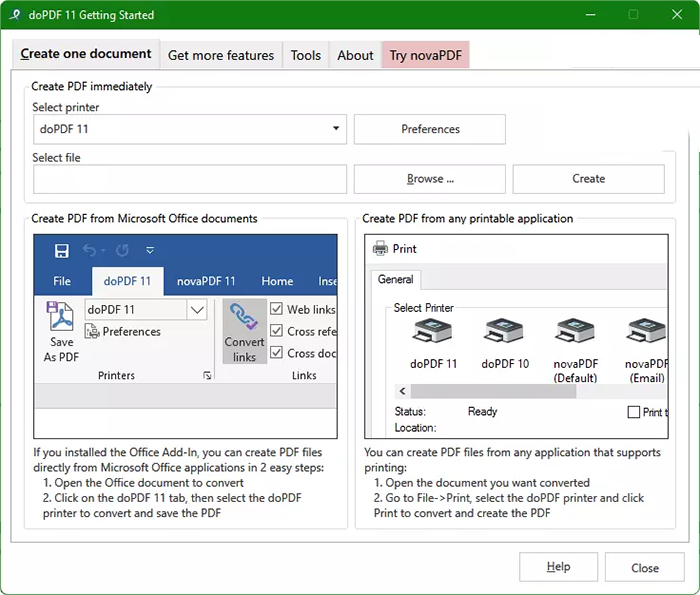The height and width of the screenshot is (595, 700).
Task: Click the Help button
Action: [558, 567]
